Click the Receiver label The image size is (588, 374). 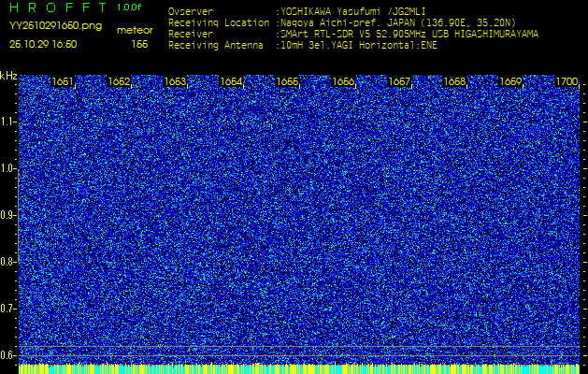(191, 35)
